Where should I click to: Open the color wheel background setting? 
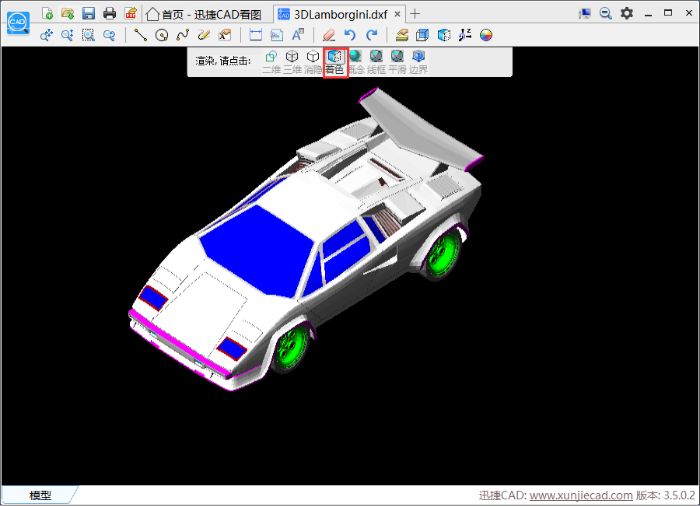(486, 35)
